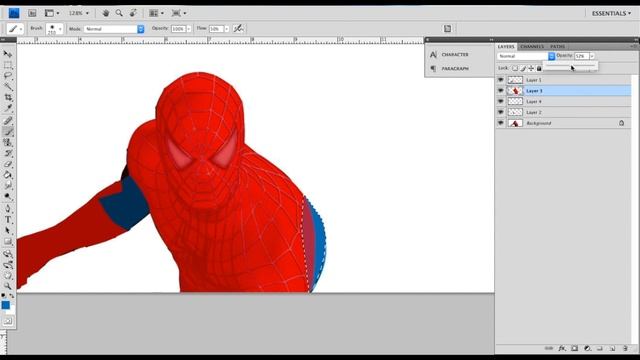Open layer blend mode dropdown
This screenshot has height=360, width=640.
pos(526,56)
